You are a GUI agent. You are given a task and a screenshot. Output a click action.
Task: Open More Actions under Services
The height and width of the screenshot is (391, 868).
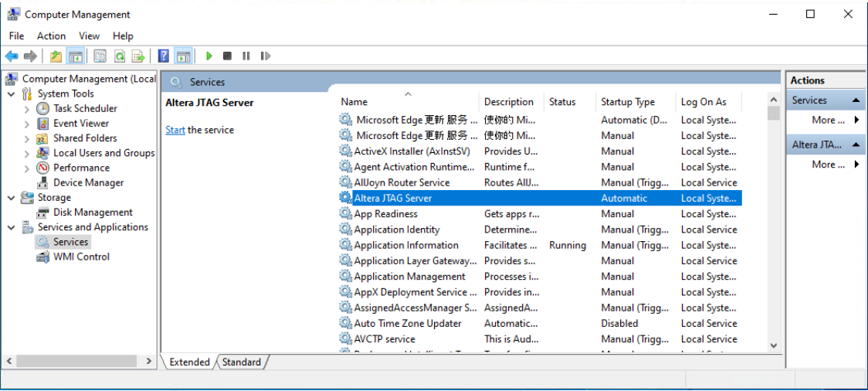click(828, 121)
